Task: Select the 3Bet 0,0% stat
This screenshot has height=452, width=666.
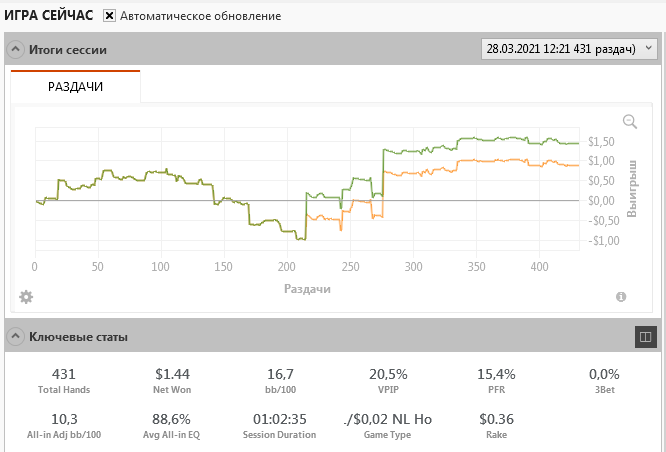Action: 604,380
